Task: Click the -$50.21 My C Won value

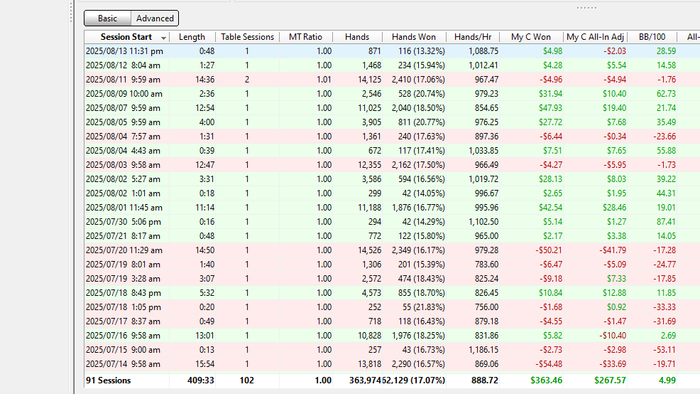Action: coord(549,251)
